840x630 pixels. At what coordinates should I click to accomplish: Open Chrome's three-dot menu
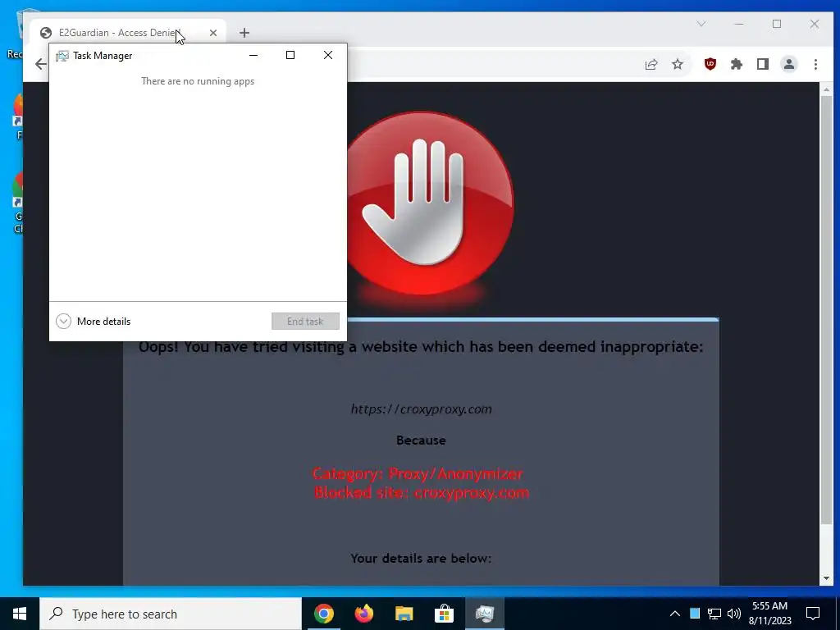point(815,64)
